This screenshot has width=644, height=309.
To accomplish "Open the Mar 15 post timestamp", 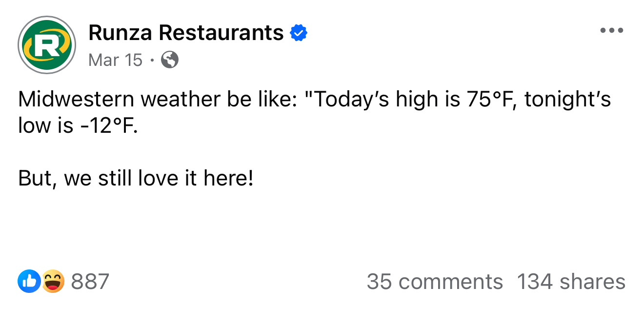I will pyautogui.click(x=116, y=60).
